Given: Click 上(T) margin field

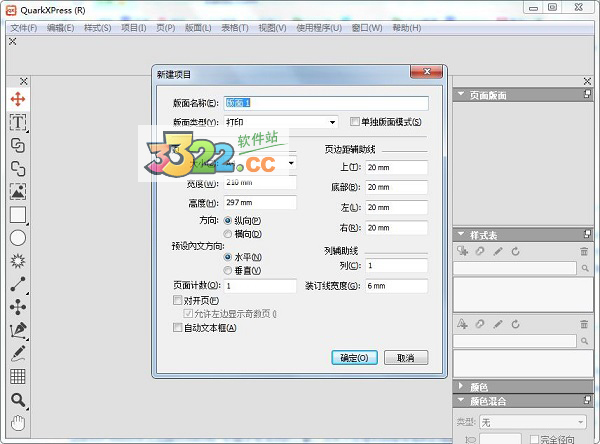Looking at the screenshot, I should 396,167.
